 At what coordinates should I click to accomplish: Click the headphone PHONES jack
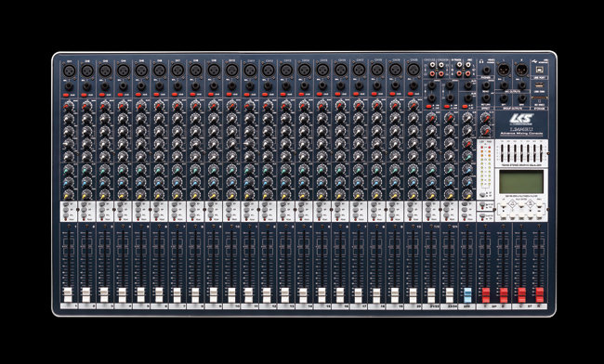pyautogui.click(x=486, y=70)
